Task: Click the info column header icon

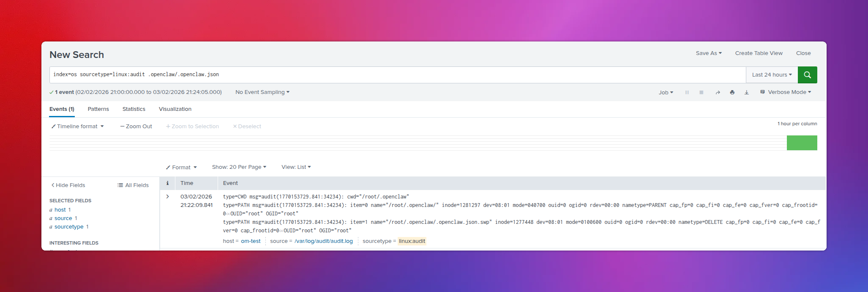Action: pyautogui.click(x=167, y=183)
